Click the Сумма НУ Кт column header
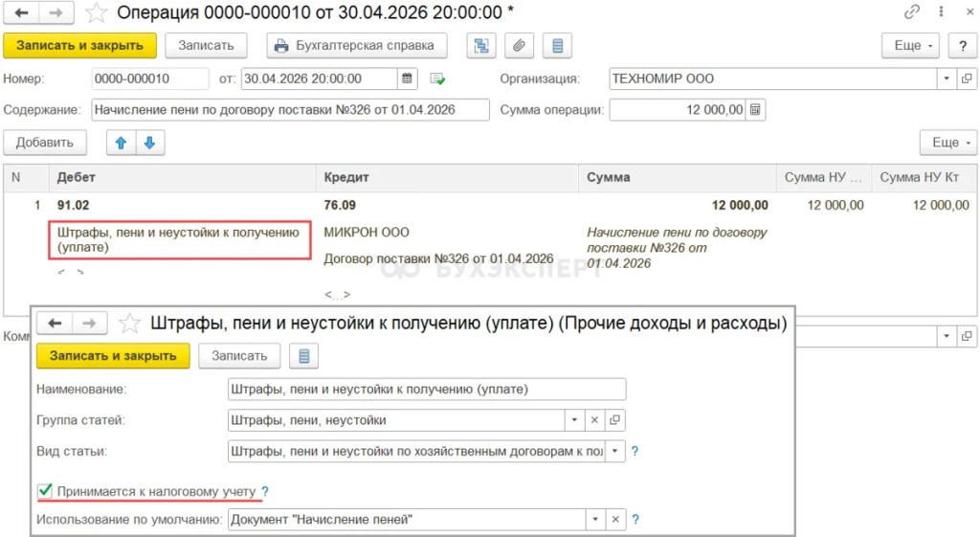Viewport: 980px width, 537px height. 924,177
